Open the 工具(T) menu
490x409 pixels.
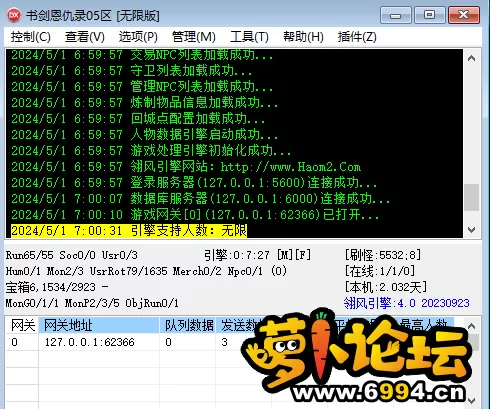(249, 37)
